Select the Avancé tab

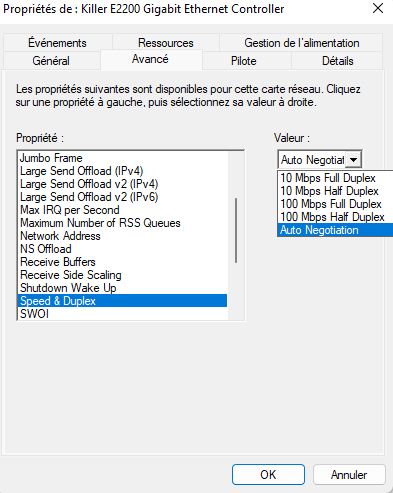tap(150, 59)
